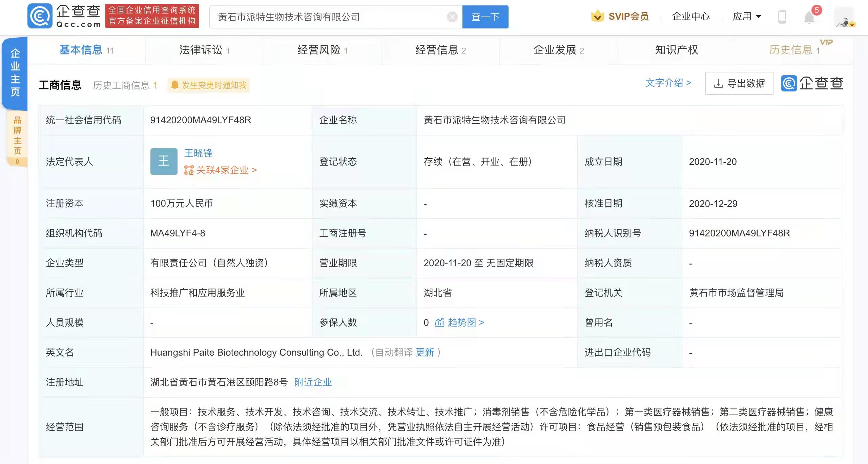The image size is (868, 464).
Task: Switch to the 知识产权 tab
Action: pos(676,50)
